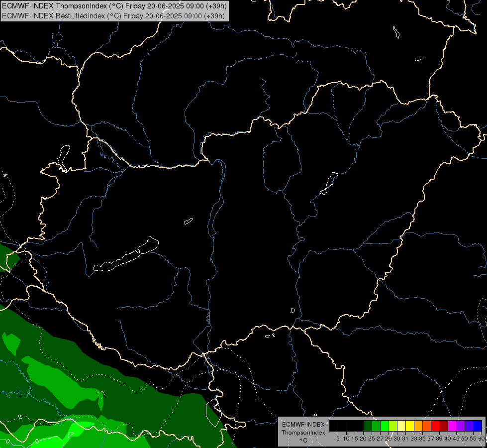
Task: Click the legend tick label 60
Action: [482, 439]
